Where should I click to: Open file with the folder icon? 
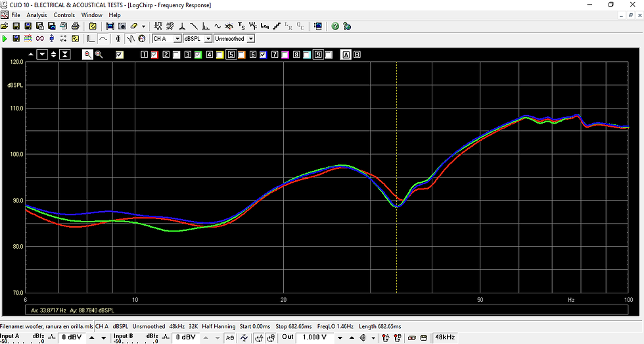[x=5, y=26]
